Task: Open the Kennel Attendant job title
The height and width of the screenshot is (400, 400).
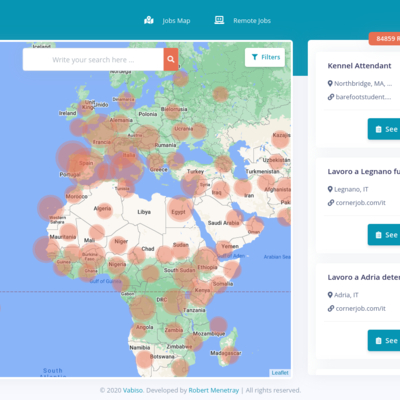Action: 359,66
